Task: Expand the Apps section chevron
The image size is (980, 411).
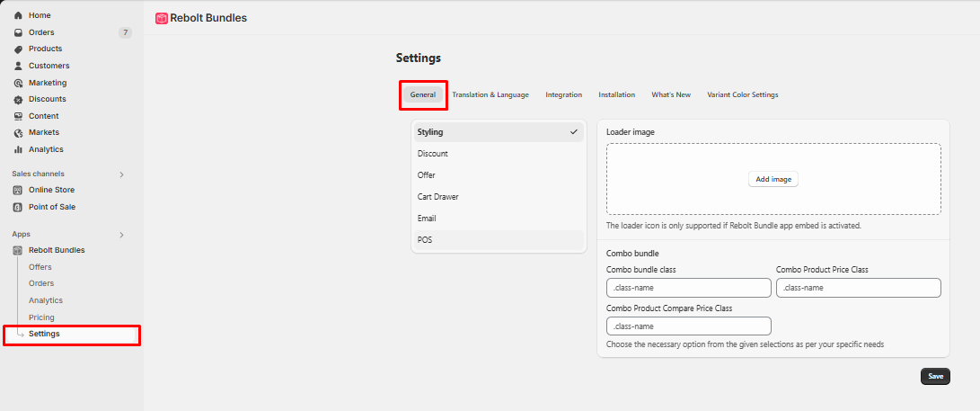Action: pyautogui.click(x=122, y=235)
